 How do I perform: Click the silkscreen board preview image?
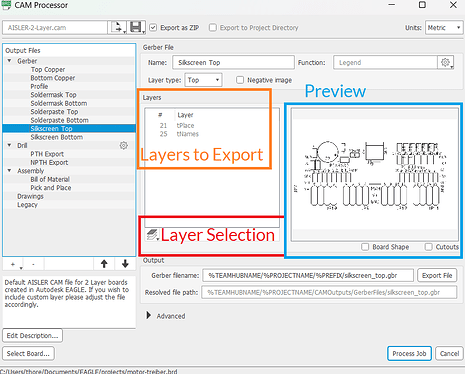tap(375, 175)
